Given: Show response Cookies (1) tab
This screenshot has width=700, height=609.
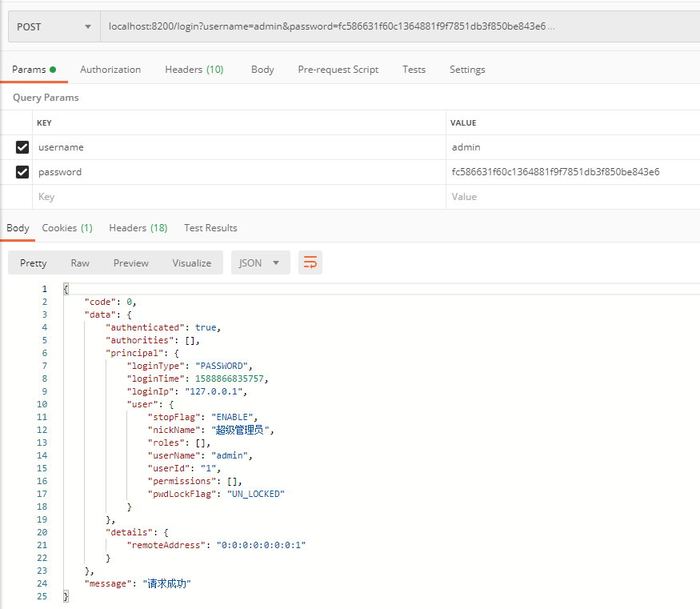Looking at the screenshot, I should point(67,228).
